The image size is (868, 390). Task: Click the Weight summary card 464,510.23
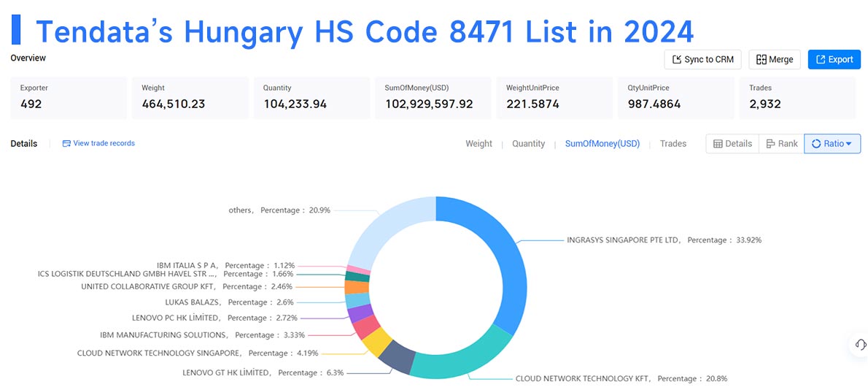coord(190,98)
